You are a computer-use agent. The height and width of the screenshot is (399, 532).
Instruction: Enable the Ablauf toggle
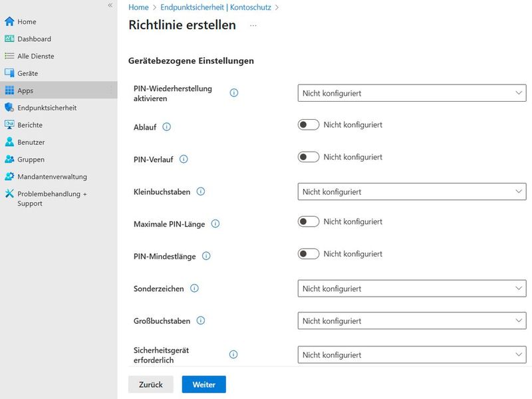point(308,125)
